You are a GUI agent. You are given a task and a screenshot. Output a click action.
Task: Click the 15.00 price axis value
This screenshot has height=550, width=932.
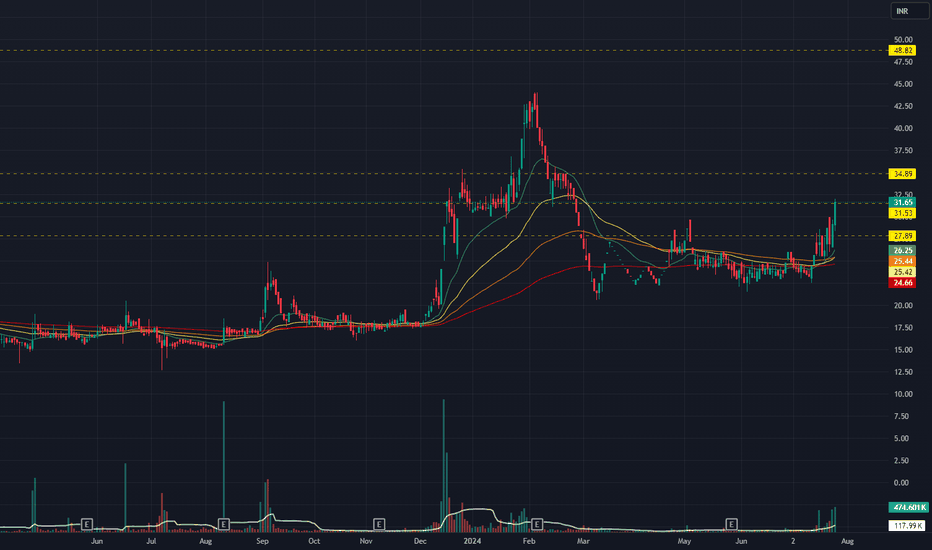click(903, 350)
